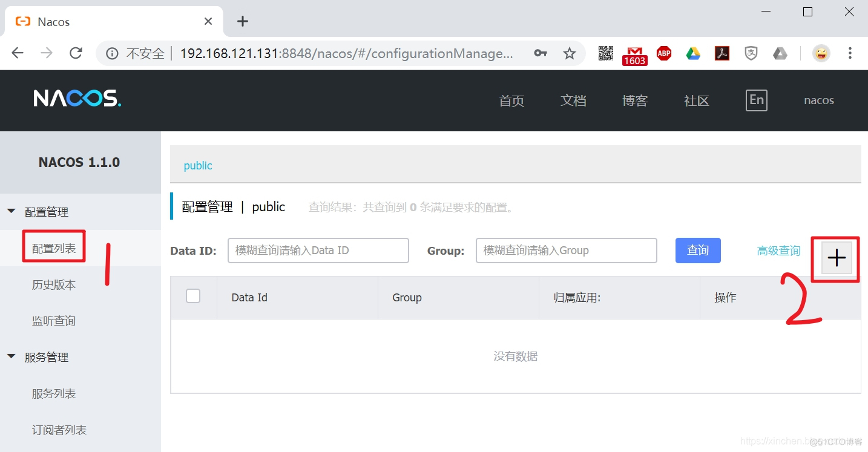Maximize the Chrome window
The height and width of the screenshot is (452, 868).
point(807,11)
